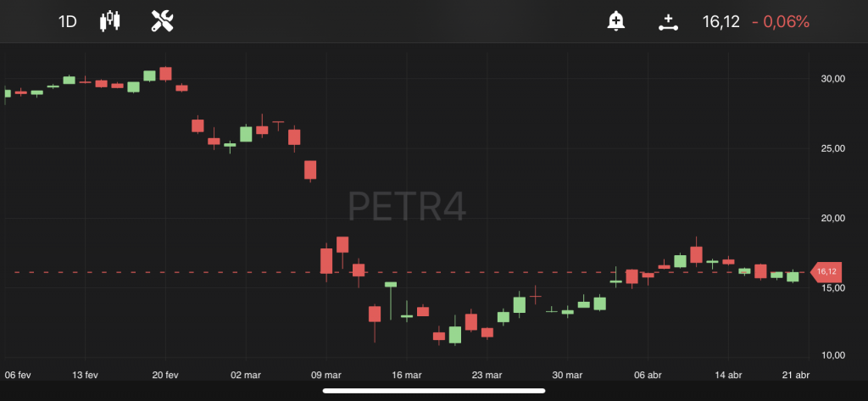Select the 20 fev date label

pyautogui.click(x=165, y=375)
